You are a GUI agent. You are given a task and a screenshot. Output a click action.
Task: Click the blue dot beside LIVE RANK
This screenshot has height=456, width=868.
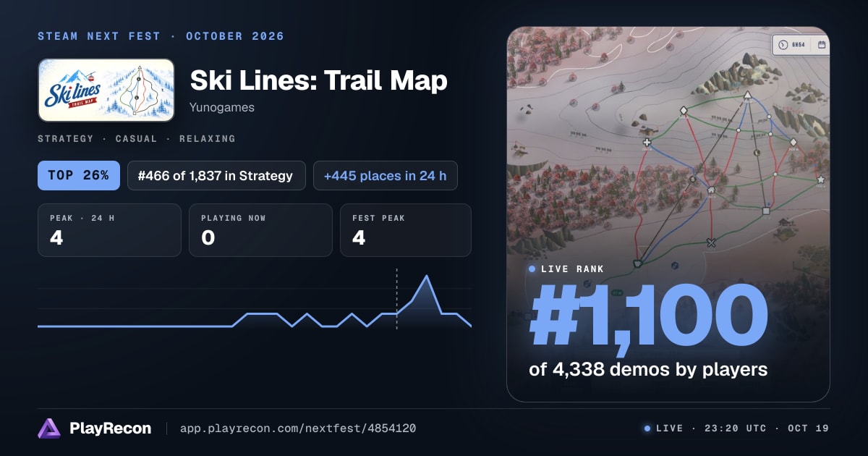[x=532, y=269]
